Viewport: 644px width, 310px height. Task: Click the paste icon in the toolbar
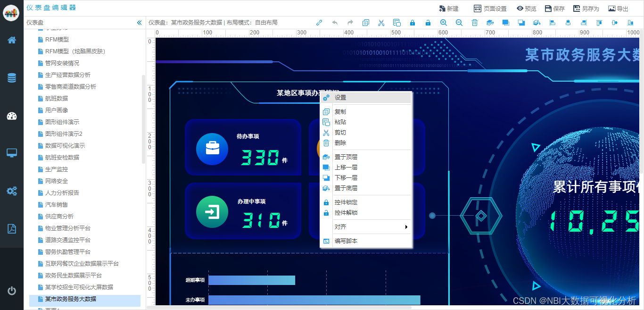(397, 22)
